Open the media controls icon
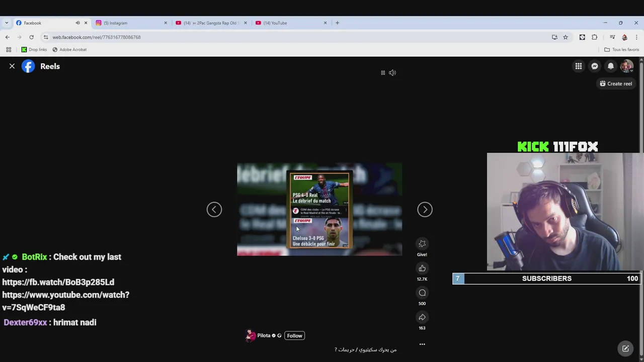This screenshot has height=362, width=644. tap(612, 37)
